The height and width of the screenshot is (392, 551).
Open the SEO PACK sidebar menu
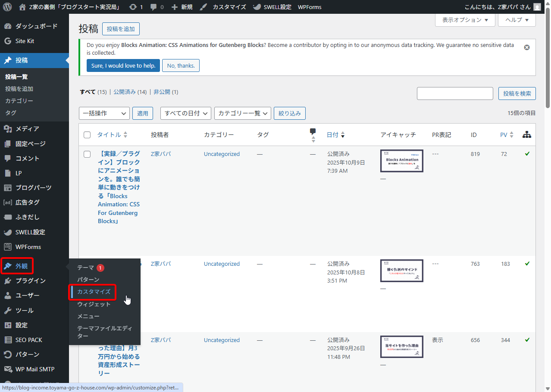[x=28, y=340]
